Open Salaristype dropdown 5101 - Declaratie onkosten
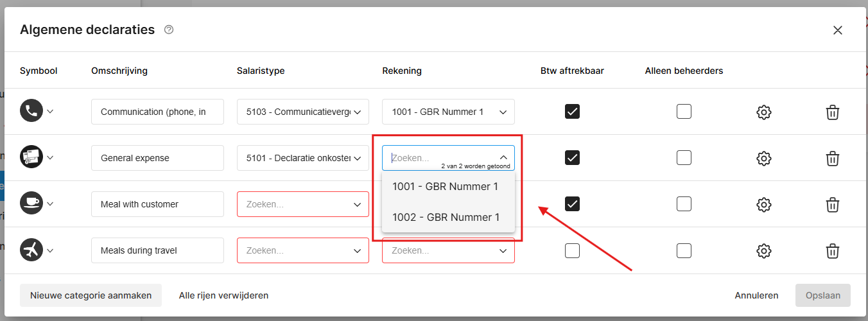 click(x=303, y=158)
